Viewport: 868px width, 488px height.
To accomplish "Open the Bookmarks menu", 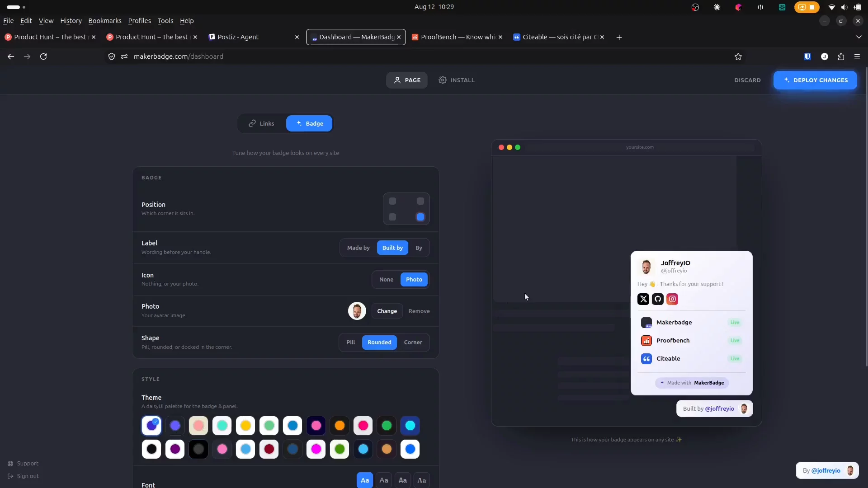I will (105, 21).
